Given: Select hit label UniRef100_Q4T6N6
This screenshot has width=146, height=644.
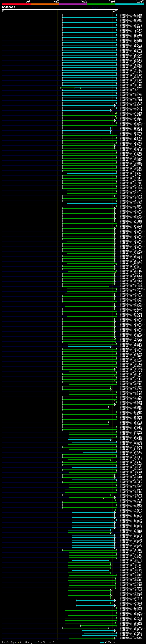Looking at the screenshot, I should [x=131, y=221].
